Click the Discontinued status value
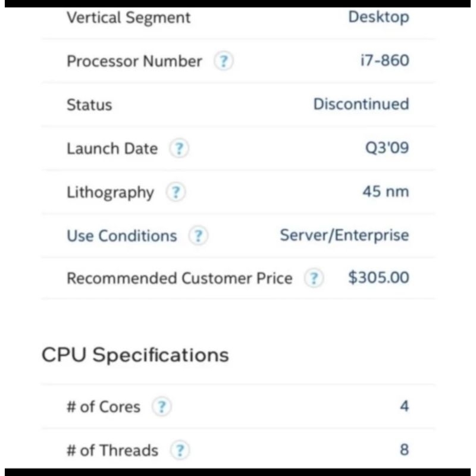The width and height of the screenshot is (476, 476). tap(361, 105)
